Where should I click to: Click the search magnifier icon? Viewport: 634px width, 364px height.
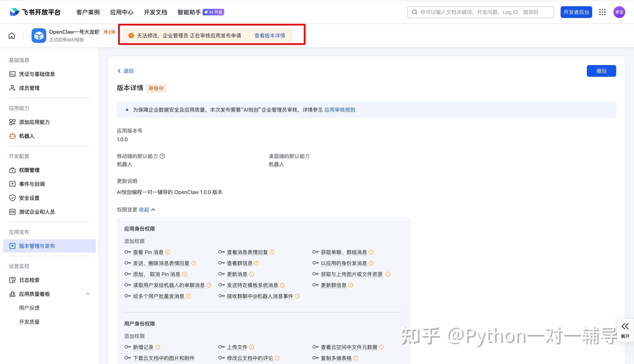[x=414, y=12]
